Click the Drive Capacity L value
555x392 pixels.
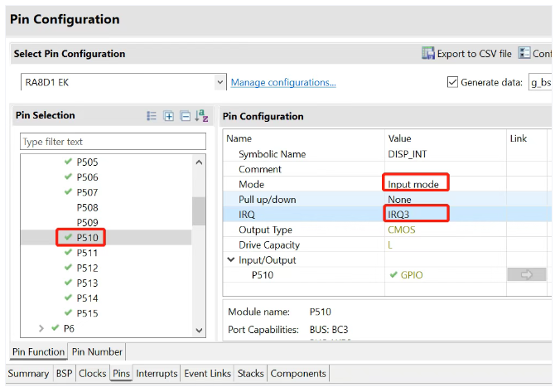390,245
